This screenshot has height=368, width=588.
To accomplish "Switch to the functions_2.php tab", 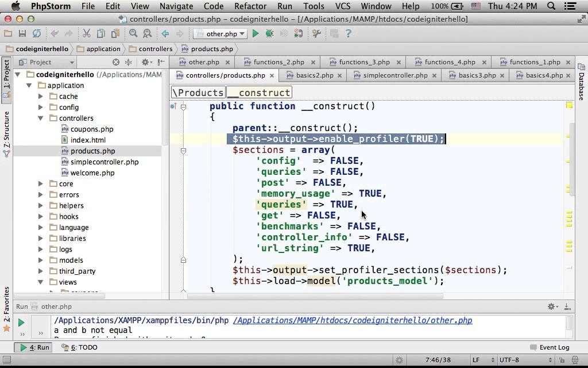I will click(278, 62).
